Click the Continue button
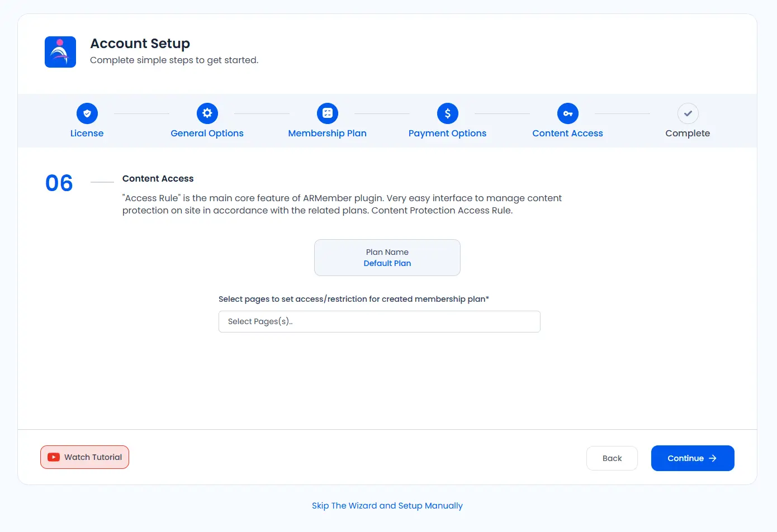777x532 pixels. tap(693, 458)
